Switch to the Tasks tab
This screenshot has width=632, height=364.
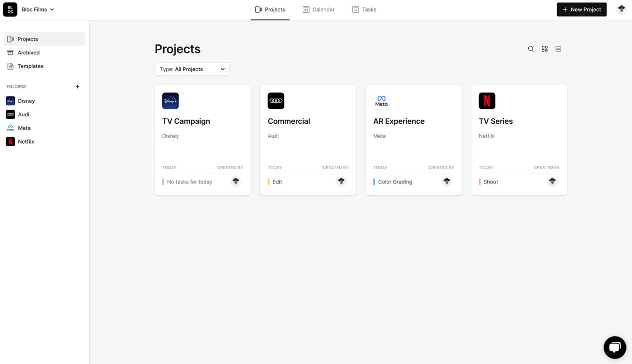coord(364,9)
